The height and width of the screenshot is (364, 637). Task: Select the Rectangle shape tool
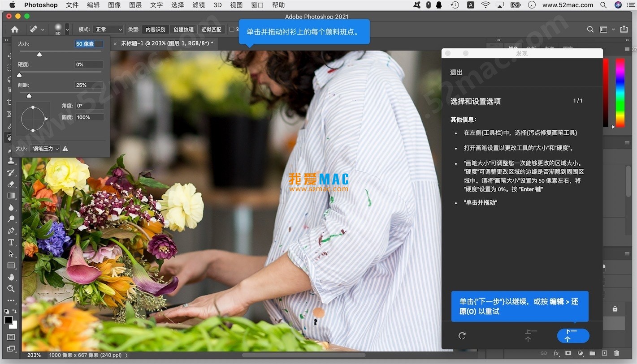pos(11,266)
